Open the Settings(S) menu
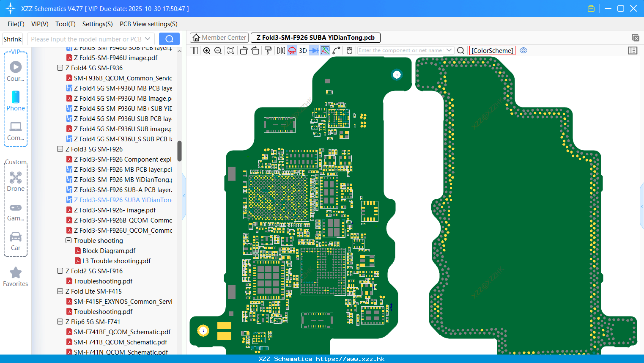This screenshot has width=644, height=363. [98, 24]
